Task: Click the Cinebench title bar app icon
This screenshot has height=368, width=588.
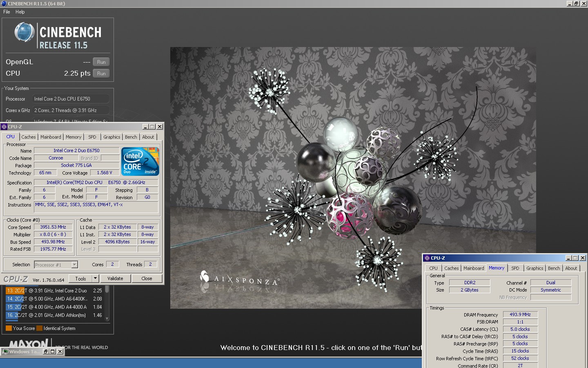Action: pyautogui.click(x=4, y=3)
